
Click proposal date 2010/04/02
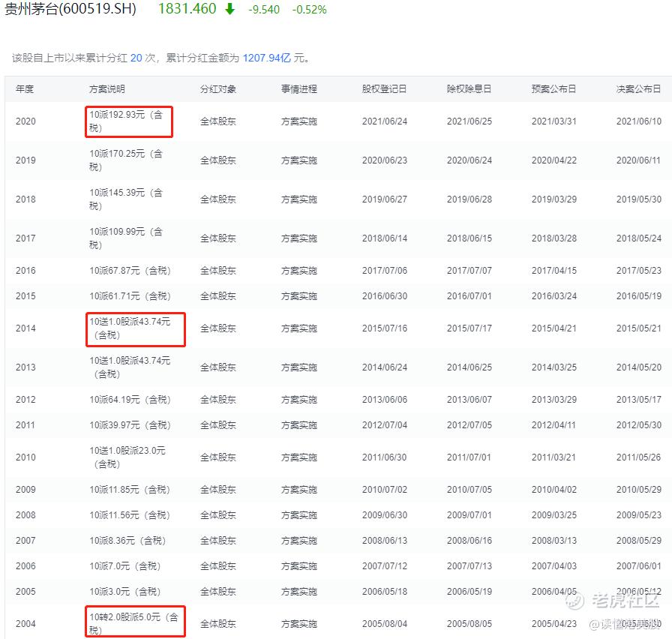tap(554, 490)
